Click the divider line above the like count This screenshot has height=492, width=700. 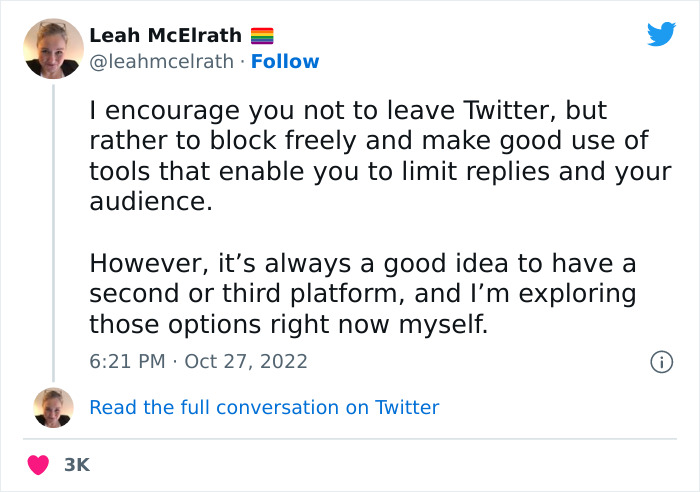350,439
